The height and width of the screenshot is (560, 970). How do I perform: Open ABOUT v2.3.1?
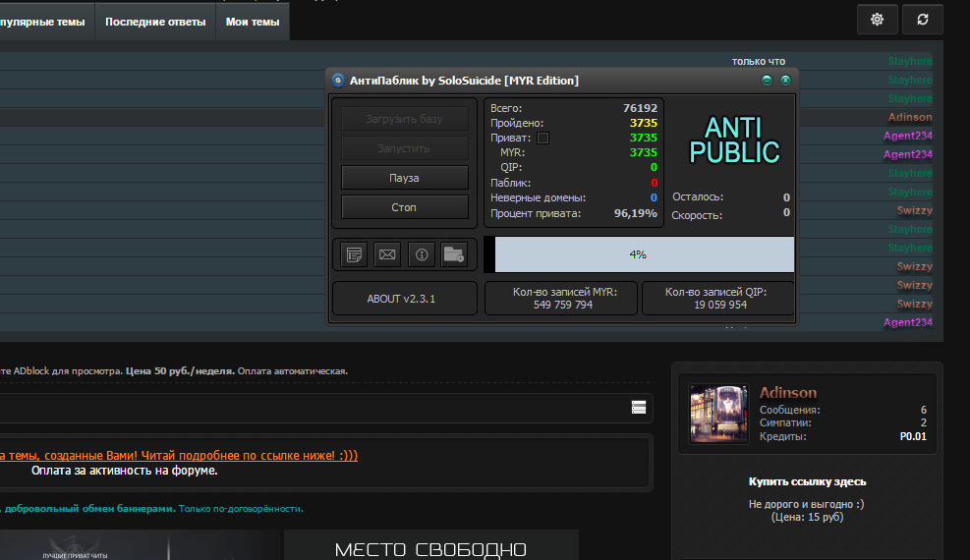pyautogui.click(x=405, y=299)
